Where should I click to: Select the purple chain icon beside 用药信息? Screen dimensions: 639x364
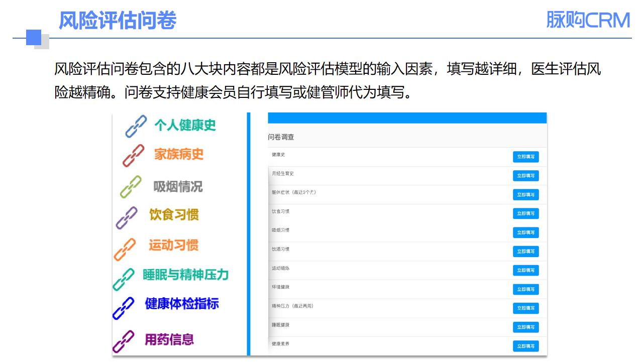tap(124, 341)
